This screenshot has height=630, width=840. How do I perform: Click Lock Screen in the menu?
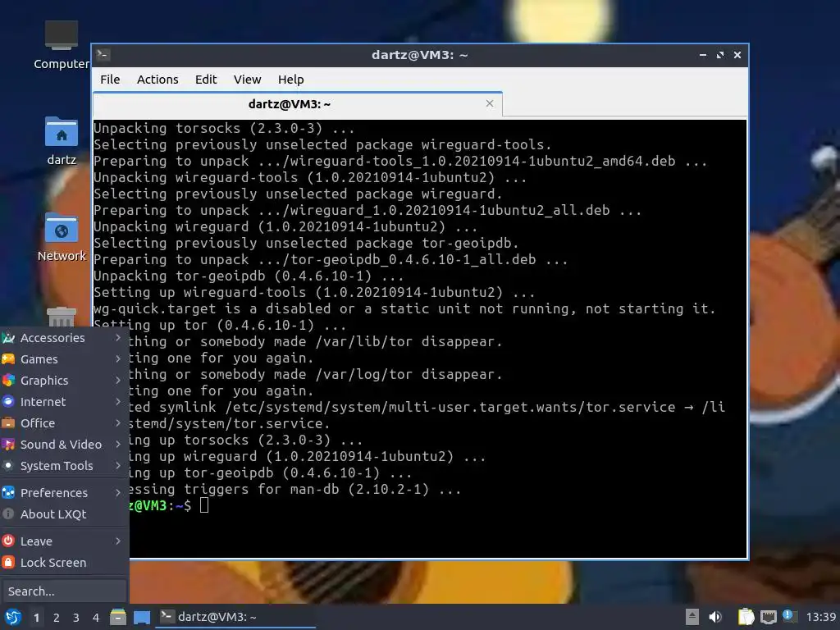64,563
